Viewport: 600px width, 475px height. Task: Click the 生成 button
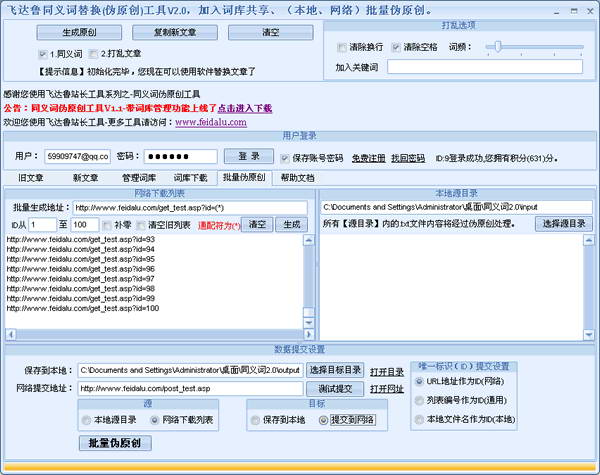[x=292, y=224]
